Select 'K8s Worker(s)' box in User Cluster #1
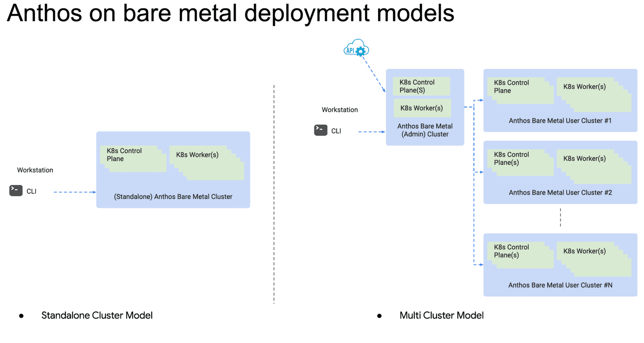The image size is (644, 343). point(594,95)
